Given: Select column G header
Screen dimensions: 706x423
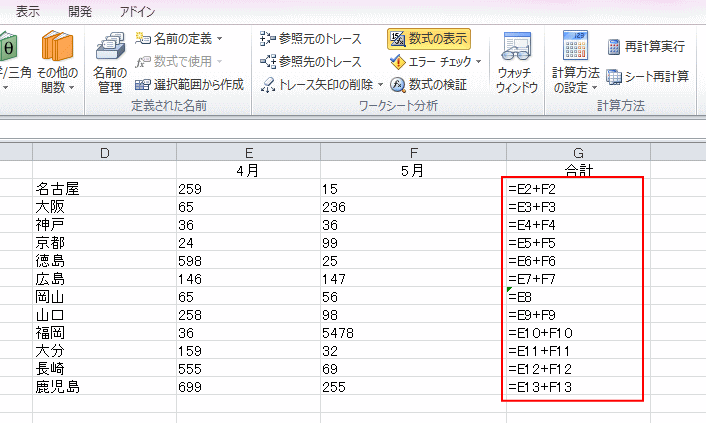Looking at the screenshot, I should (579, 153).
